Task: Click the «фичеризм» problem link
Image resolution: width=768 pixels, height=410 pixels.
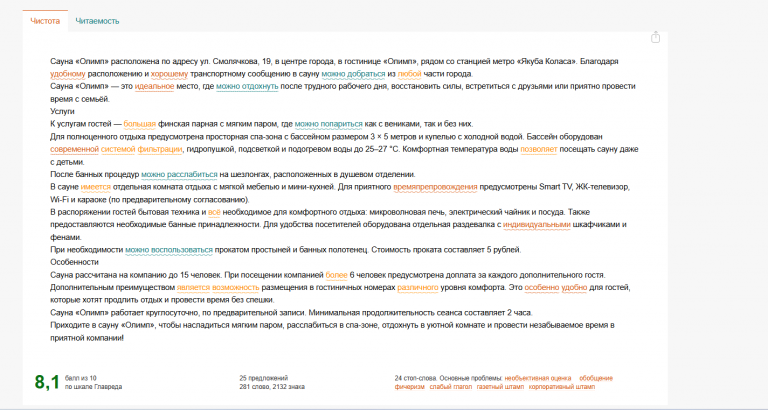Action: (x=409, y=387)
